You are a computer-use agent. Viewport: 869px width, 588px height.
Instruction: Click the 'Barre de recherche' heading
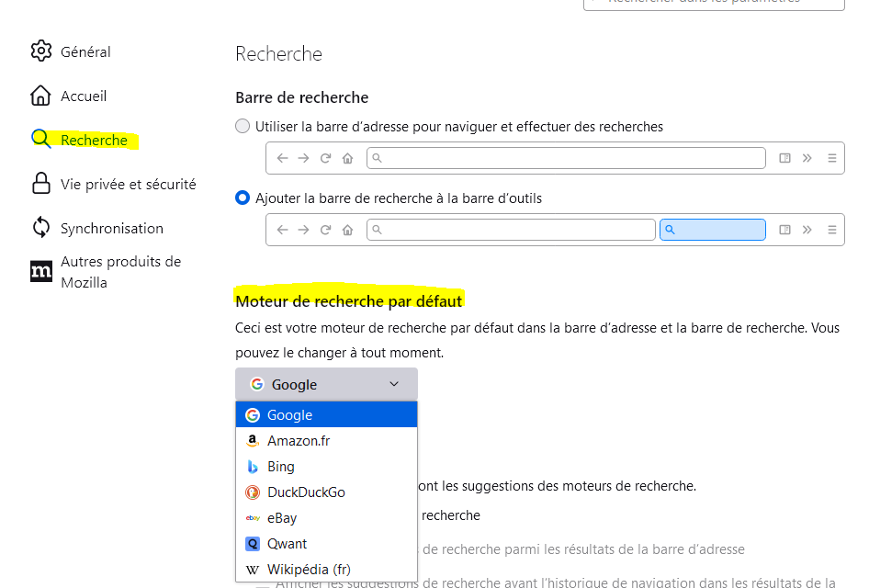click(302, 97)
